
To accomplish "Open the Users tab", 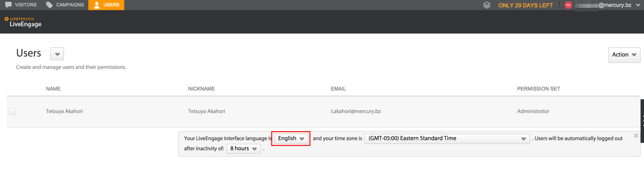I will coord(106,5).
